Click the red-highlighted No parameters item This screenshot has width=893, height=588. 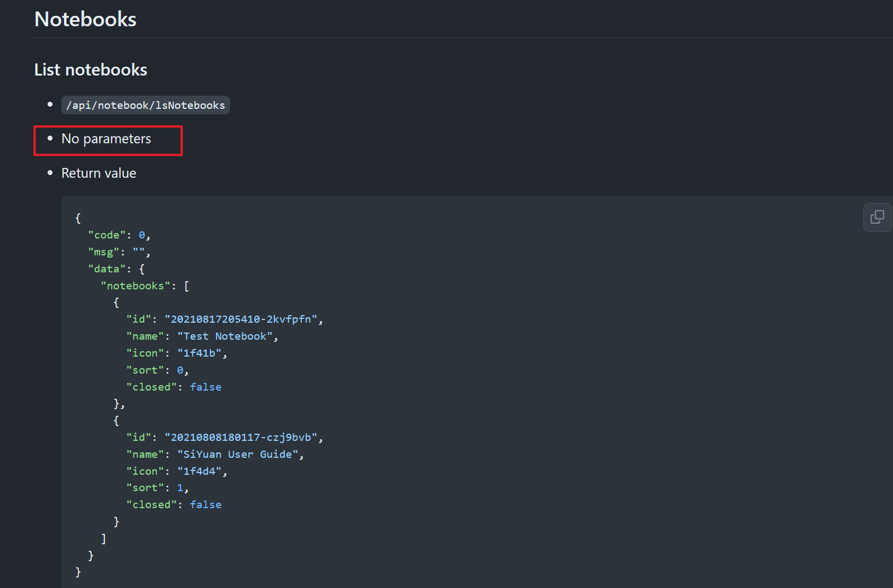(x=106, y=139)
